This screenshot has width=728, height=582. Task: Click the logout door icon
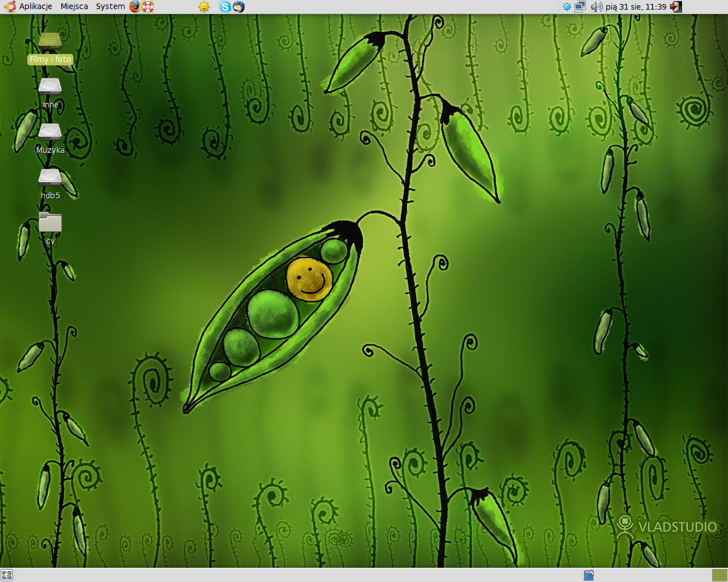point(676,7)
